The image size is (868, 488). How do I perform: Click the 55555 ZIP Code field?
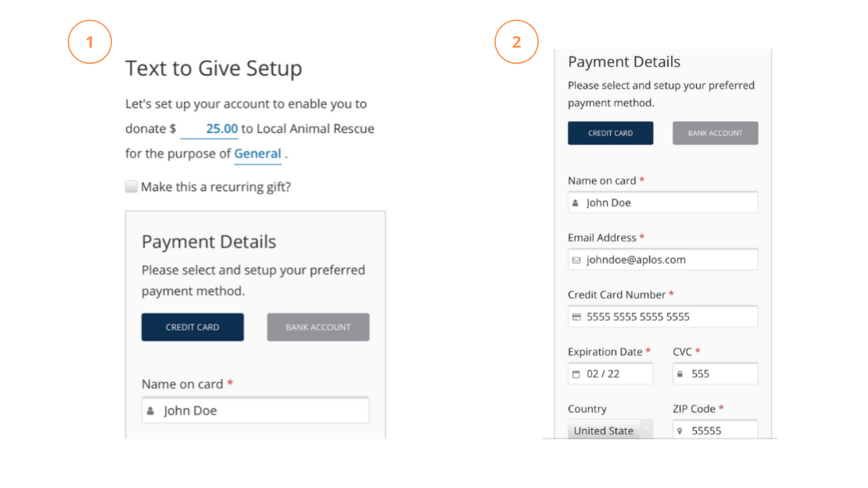coord(715,429)
